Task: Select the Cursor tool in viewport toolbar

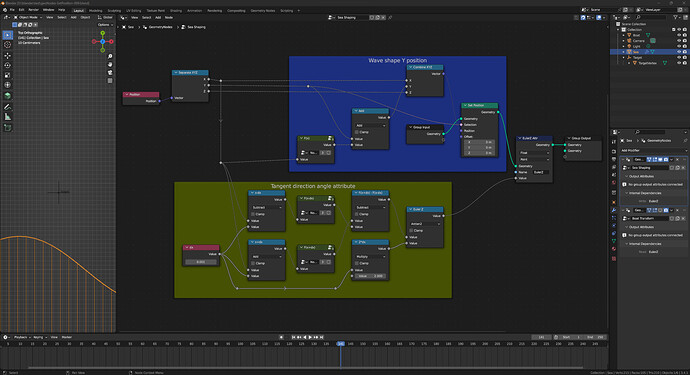Action: (7, 44)
